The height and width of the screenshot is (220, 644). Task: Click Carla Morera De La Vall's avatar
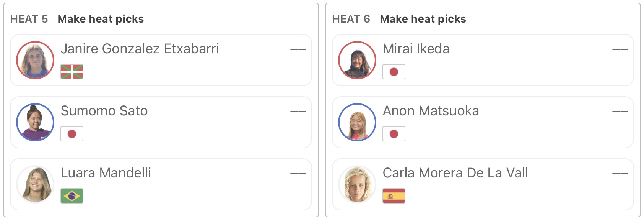(x=357, y=184)
